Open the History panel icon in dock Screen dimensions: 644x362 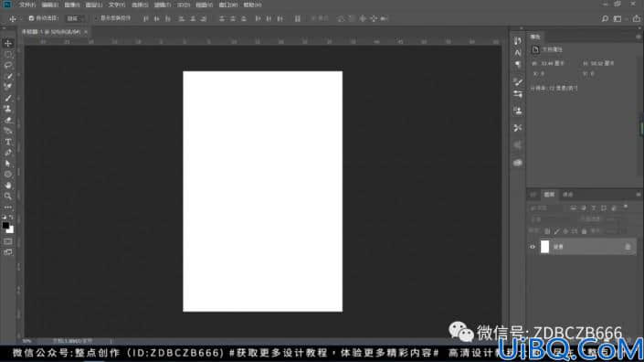(x=518, y=40)
